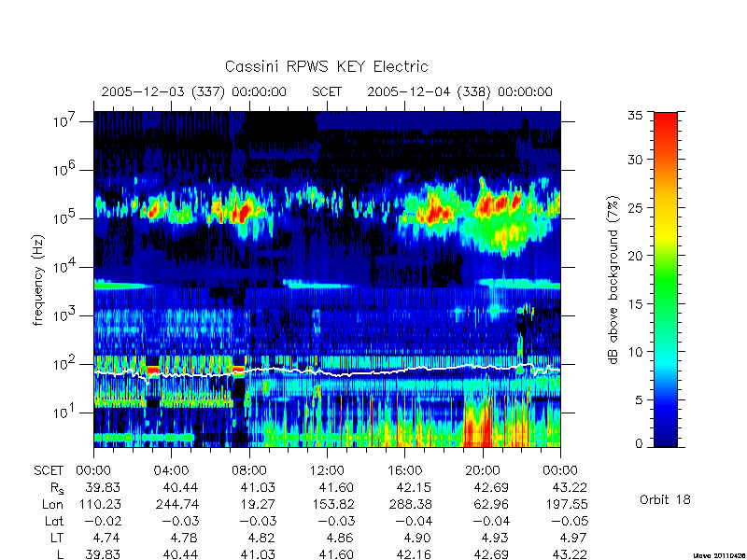Click the Lat row label

point(55,522)
